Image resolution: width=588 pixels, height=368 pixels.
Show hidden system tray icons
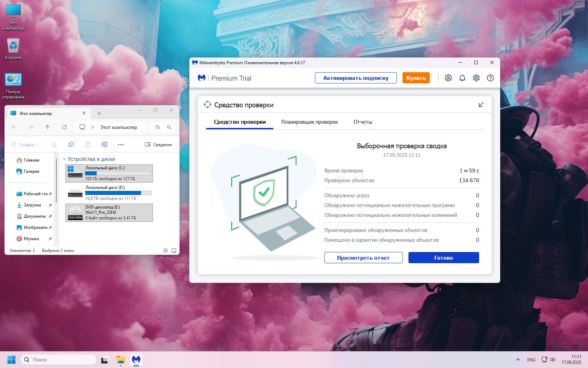click(x=518, y=360)
